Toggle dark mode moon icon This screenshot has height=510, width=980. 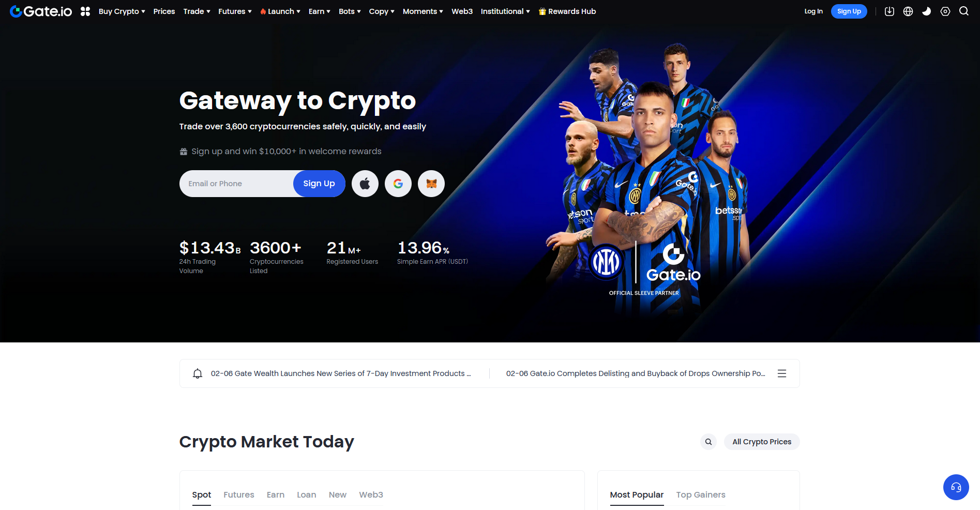[927, 11]
